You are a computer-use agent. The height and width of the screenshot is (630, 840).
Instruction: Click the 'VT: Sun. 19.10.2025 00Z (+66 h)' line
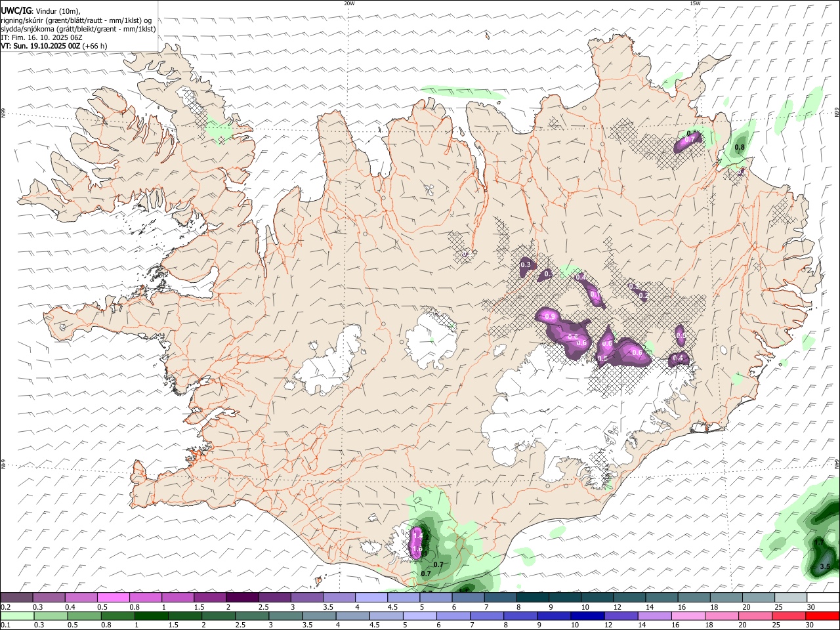coord(54,46)
